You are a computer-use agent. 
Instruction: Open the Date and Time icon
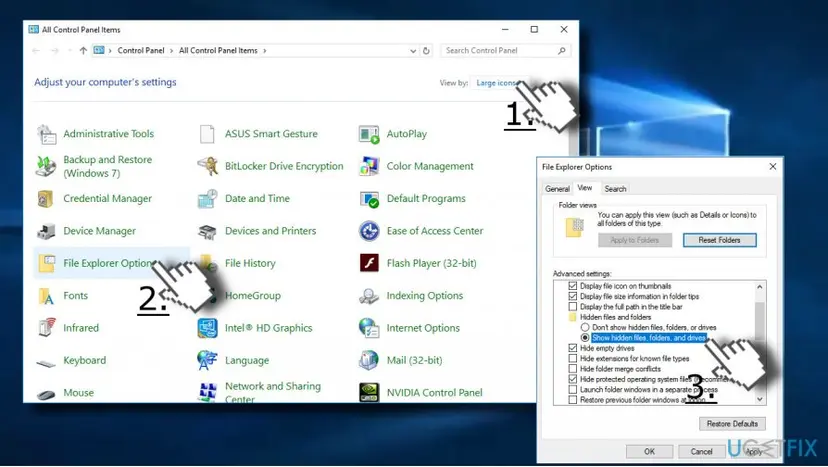(208, 199)
